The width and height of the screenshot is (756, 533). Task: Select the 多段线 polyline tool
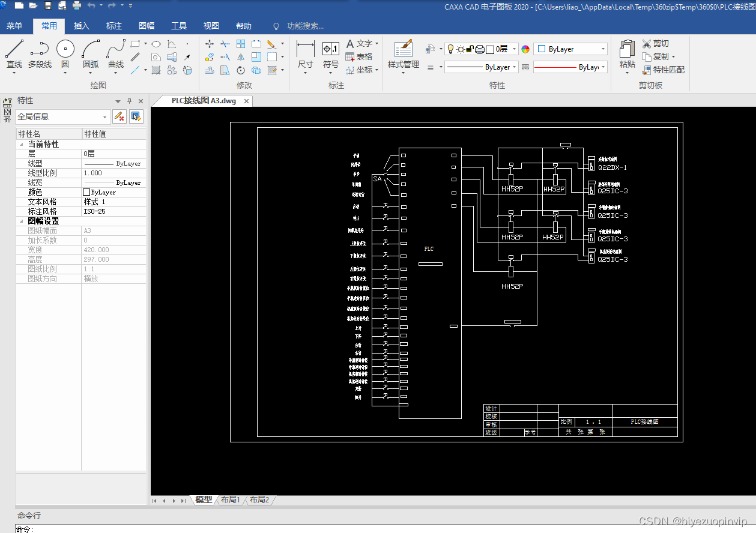point(40,55)
